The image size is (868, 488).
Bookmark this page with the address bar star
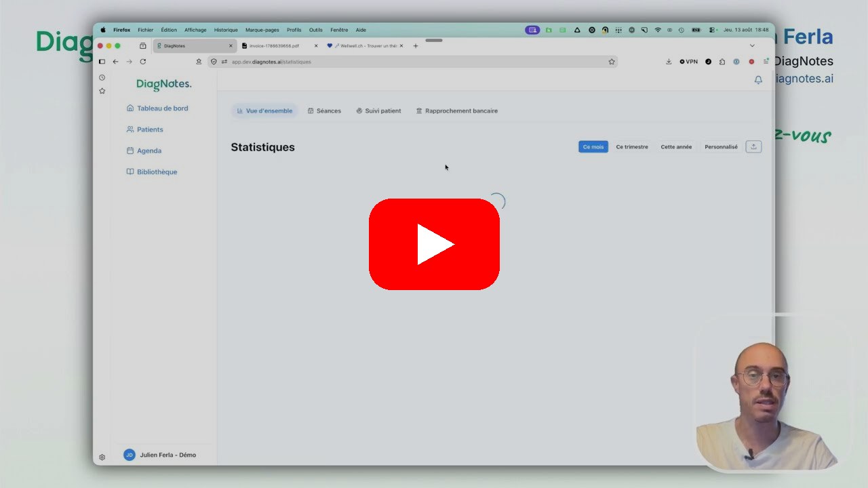(612, 62)
